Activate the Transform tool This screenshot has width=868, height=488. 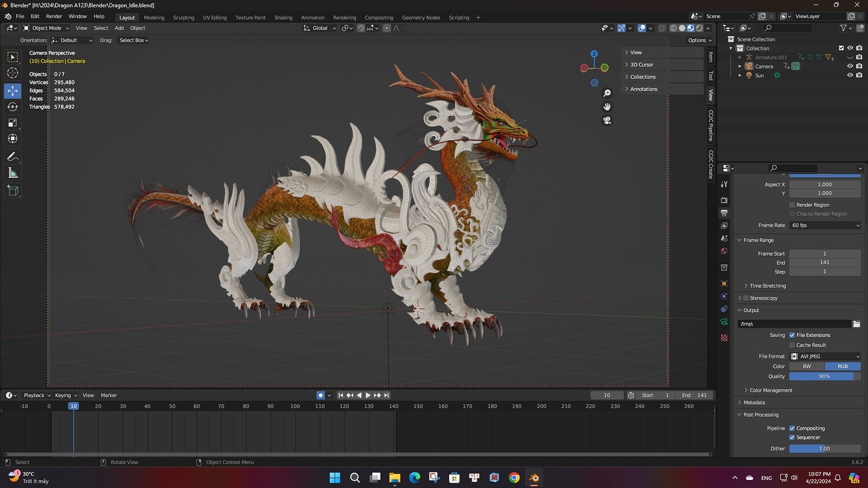(x=13, y=138)
